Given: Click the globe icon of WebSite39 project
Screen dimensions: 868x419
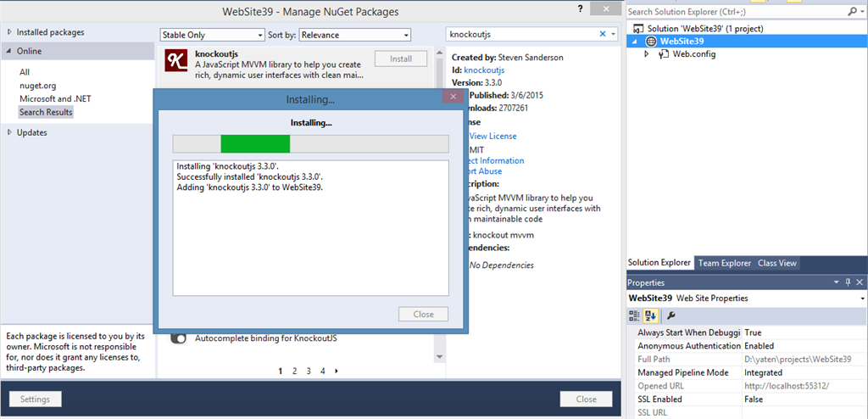Looking at the screenshot, I should [652, 41].
